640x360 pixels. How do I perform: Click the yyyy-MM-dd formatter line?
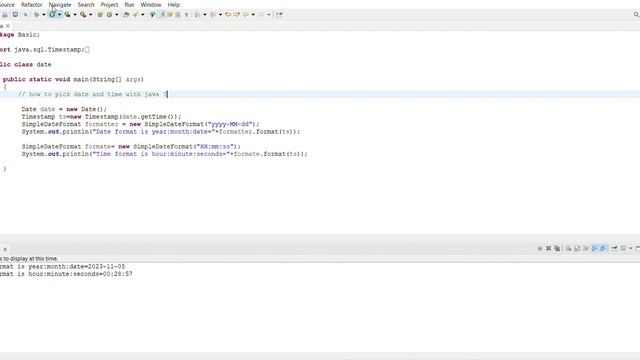[140, 124]
